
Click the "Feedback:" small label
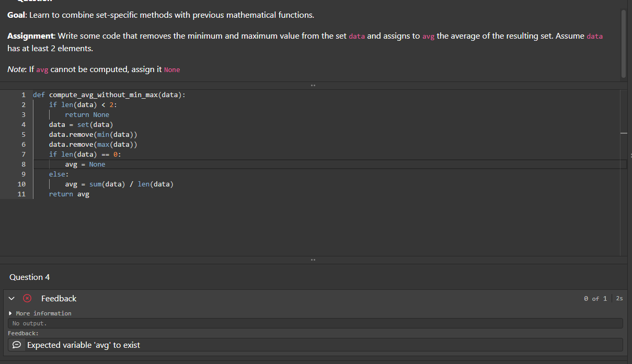[x=23, y=333]
